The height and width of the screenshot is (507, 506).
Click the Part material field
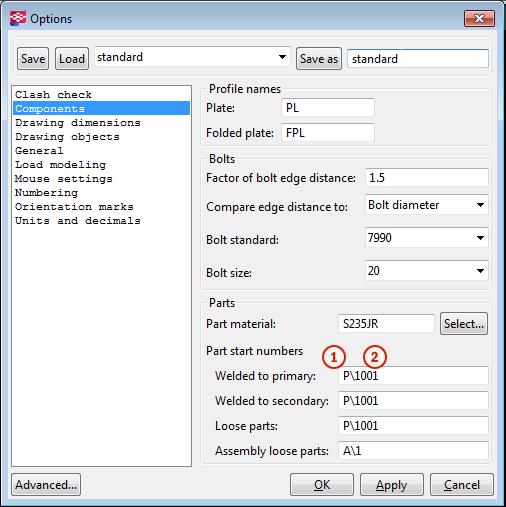pyautogui.click(x=386, y=324)
